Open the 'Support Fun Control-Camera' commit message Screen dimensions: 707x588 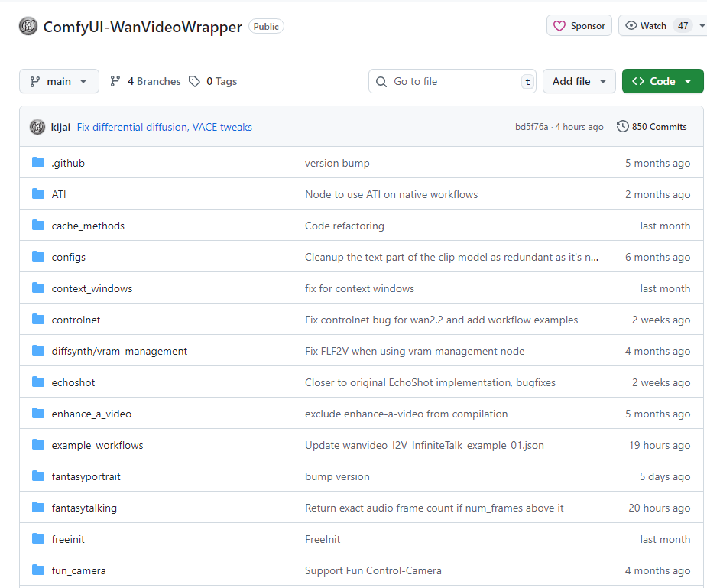373,571
